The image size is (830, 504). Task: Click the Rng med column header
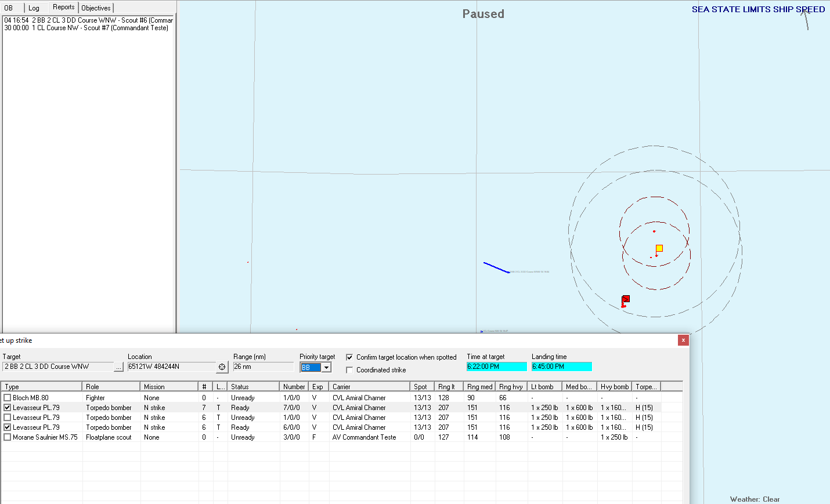tap(479, 387)
